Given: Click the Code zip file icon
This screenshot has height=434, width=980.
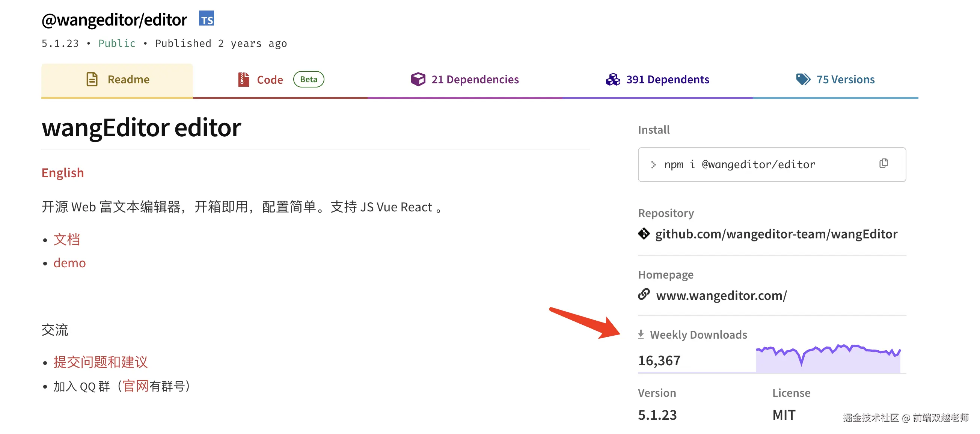Looking at the screenshot, I should point(243,79).
